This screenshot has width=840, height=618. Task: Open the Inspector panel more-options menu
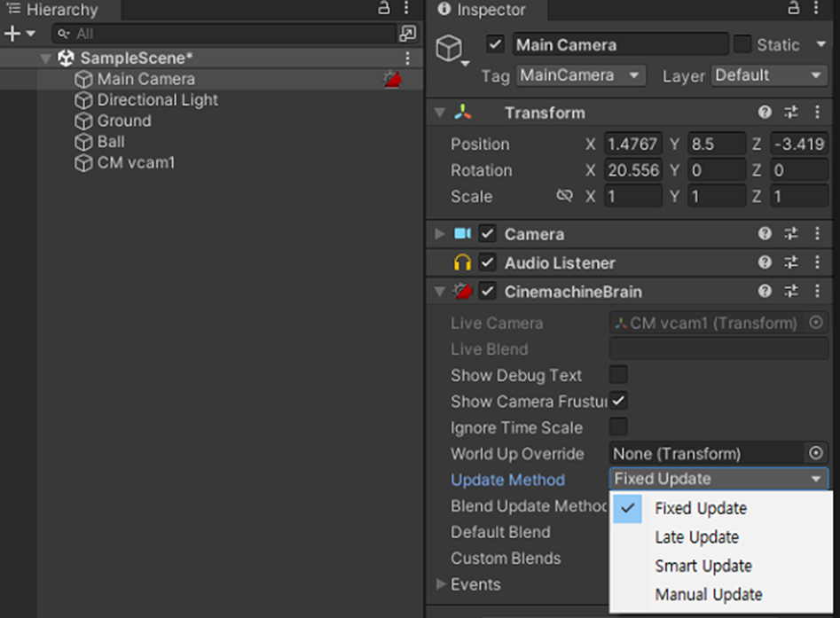coord(816,8)
